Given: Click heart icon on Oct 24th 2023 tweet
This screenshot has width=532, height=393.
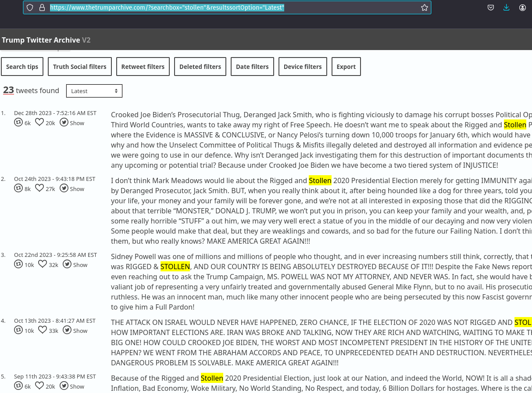Looking at the screenshot, I should tap(39, 188).
